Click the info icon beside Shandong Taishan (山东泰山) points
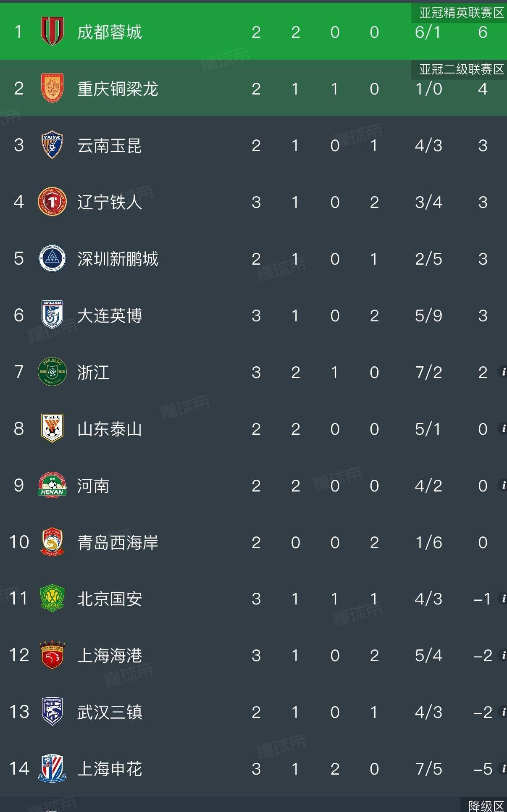The width and height of the screenshot is (507, 812). (502, 428)
